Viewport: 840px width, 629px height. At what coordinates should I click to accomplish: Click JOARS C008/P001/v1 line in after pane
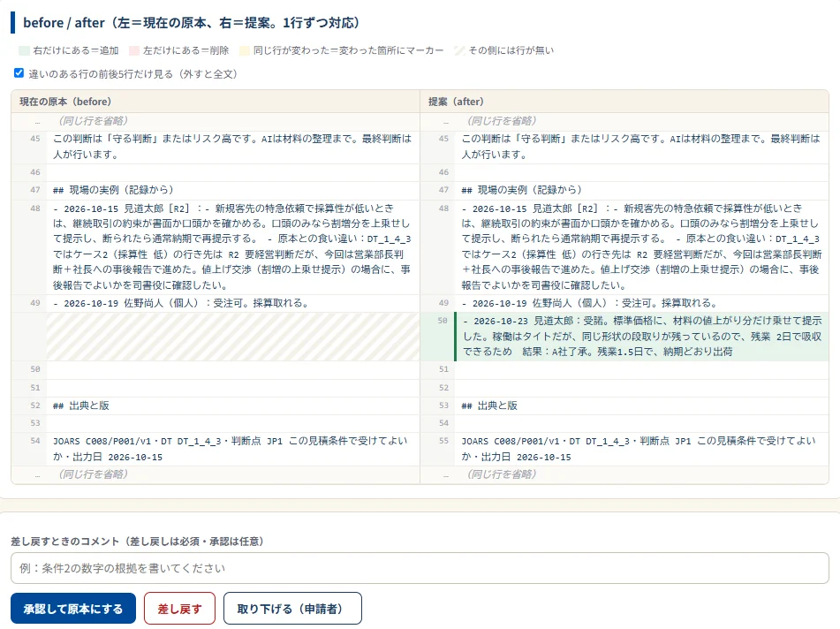[x=639, y=449]
